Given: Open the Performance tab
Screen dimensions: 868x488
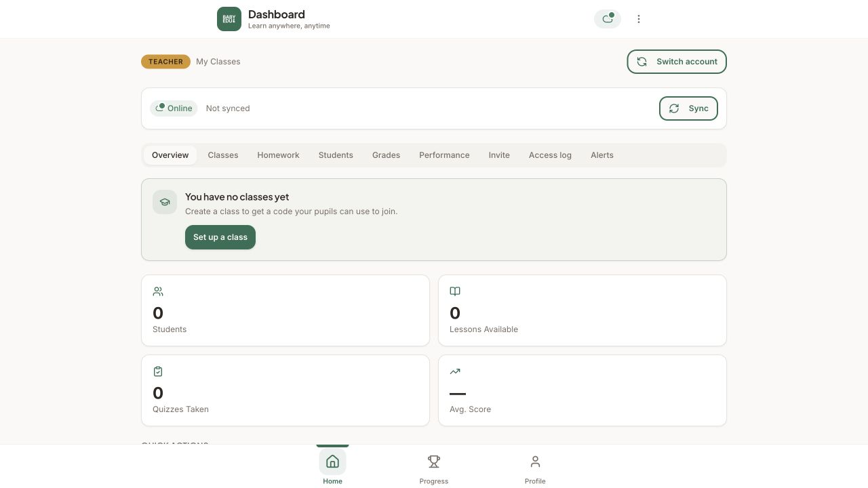Looking at the screenshot, I should click(444, 155).
